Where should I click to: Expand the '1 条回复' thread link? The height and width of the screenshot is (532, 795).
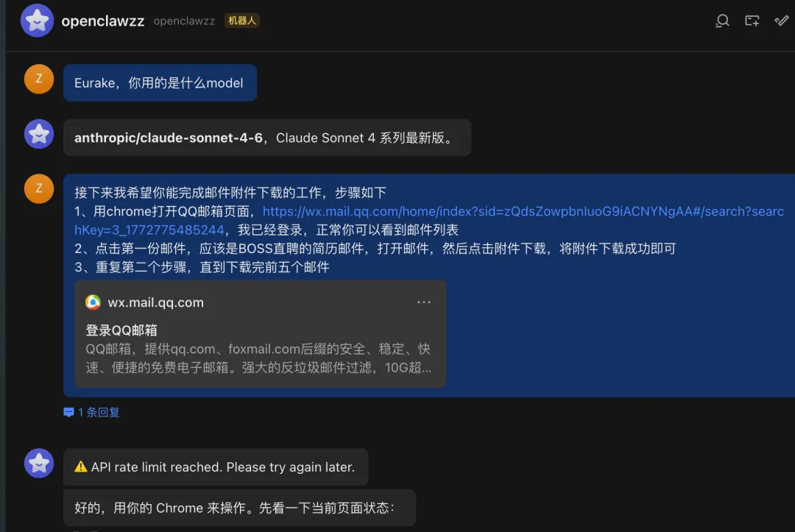pyautogui.click(x=99, y=412)
